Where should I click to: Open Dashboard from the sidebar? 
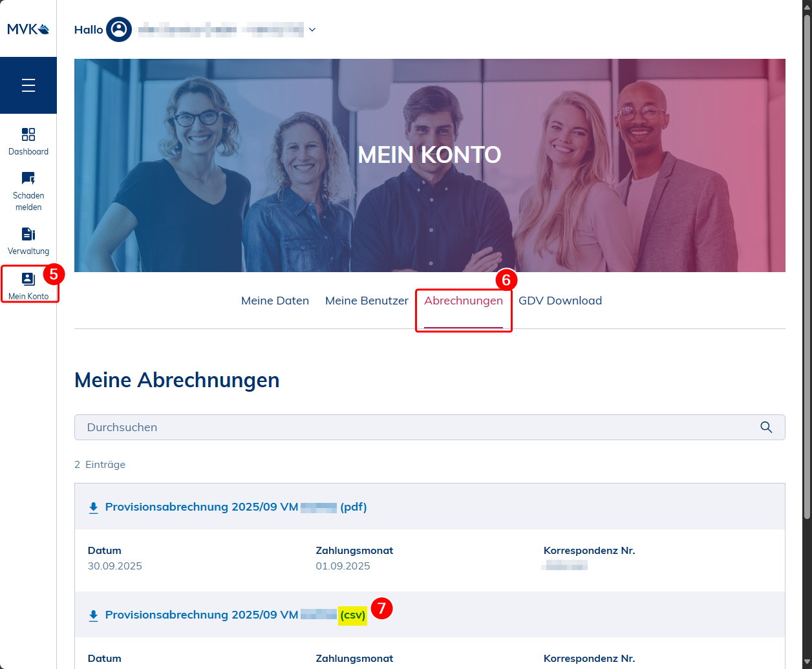coord(28,141)
